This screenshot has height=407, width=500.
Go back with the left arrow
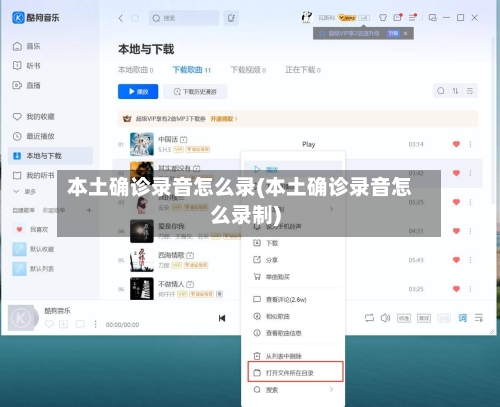(121, 18)
